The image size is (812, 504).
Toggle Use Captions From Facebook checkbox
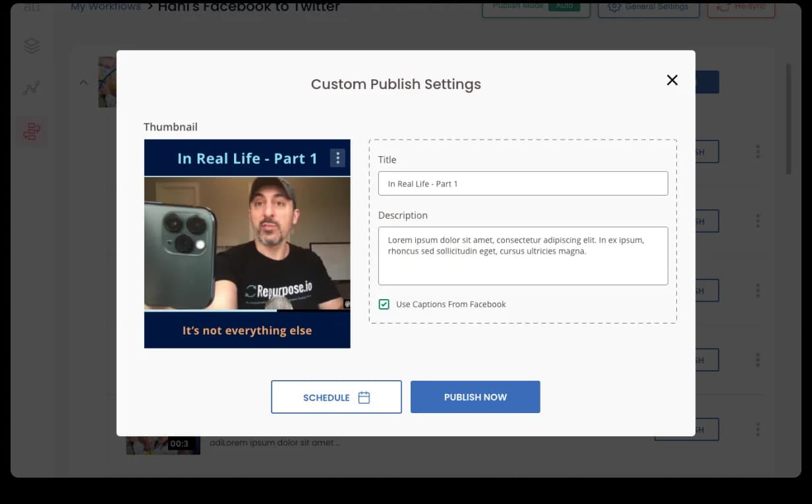(384, 304)
